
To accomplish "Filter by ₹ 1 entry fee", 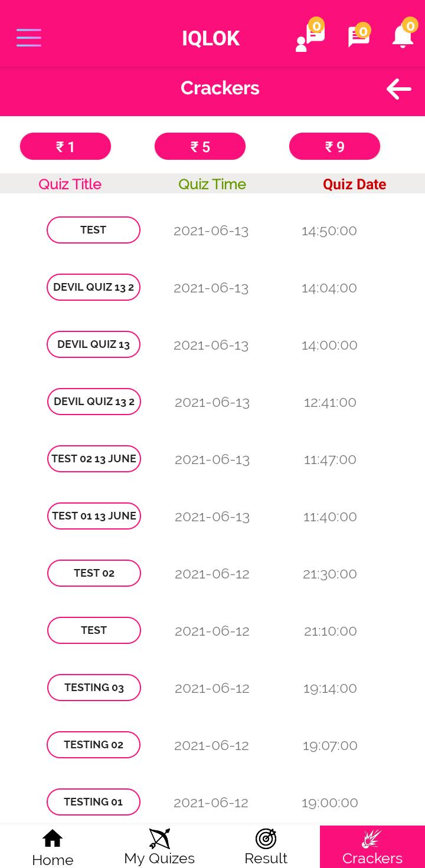I will [x=66, y=146].
